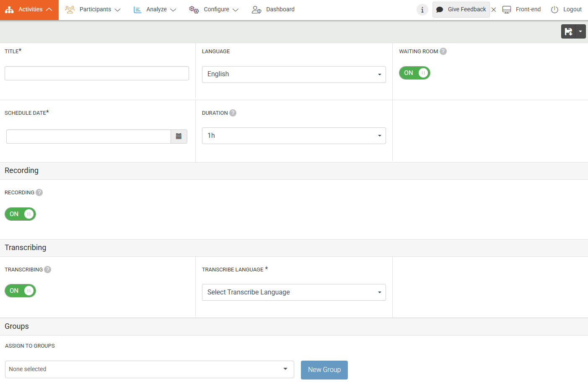Open the Language dropdown showing English

click(x=294, y=75)
